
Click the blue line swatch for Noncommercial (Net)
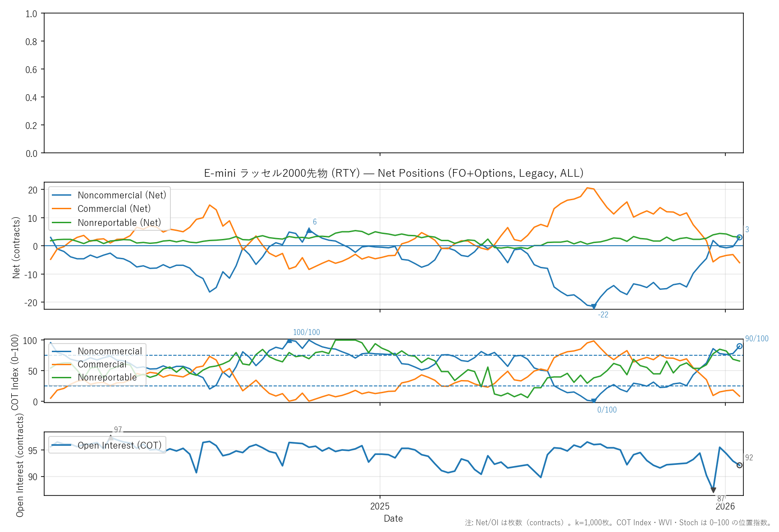62,195
